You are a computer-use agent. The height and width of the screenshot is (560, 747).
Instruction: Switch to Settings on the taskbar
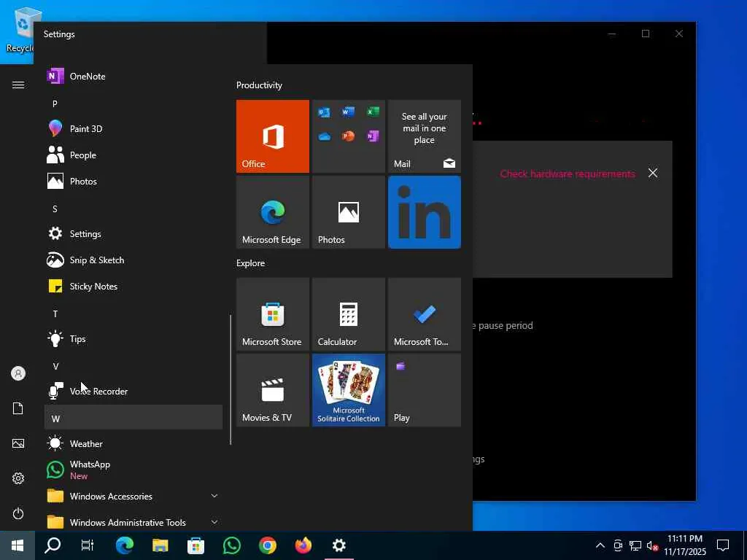pyautogui.click(x=338, y=545)
